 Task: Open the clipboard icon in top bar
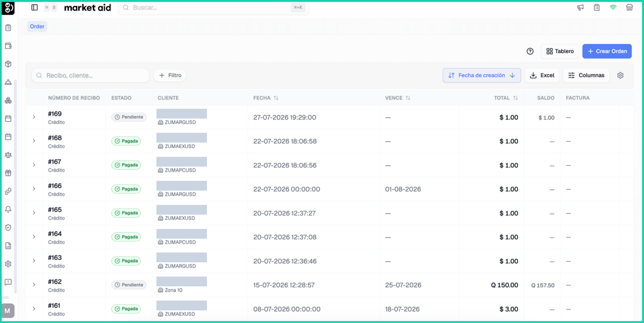click(x=597, y=7)
